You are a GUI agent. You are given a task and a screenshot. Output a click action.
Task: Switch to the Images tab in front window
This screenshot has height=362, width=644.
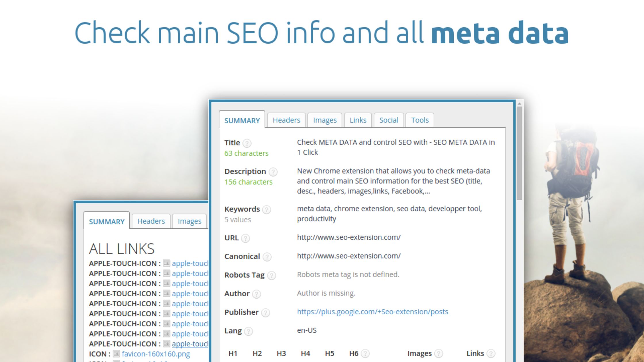click(x=325, y=120)
